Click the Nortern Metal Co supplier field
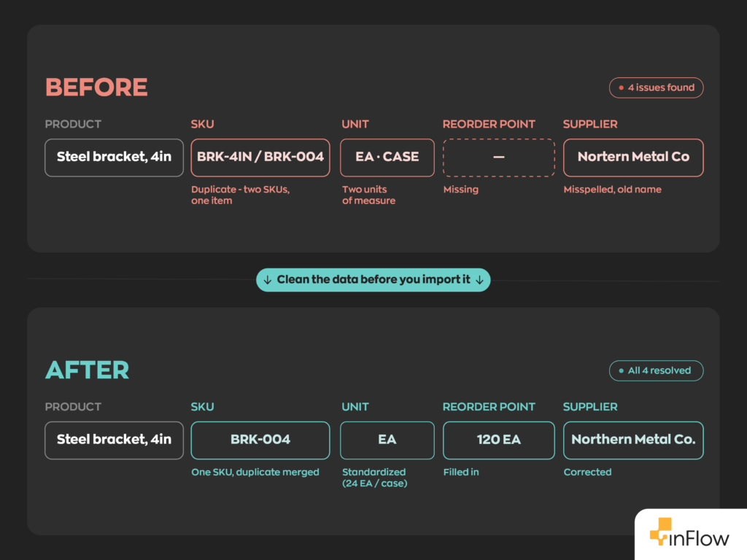This screenshot has width=747, height=560. point(633,157)
